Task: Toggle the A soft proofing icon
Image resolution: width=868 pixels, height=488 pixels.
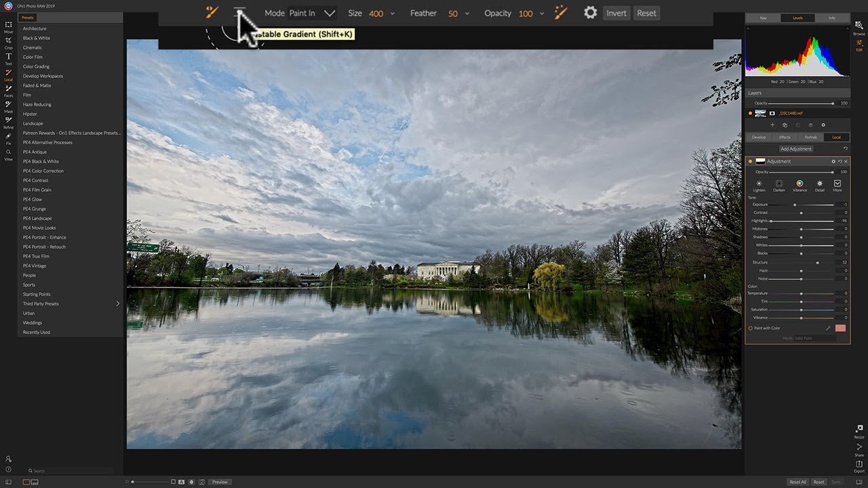Action: (x=182, y=482)
